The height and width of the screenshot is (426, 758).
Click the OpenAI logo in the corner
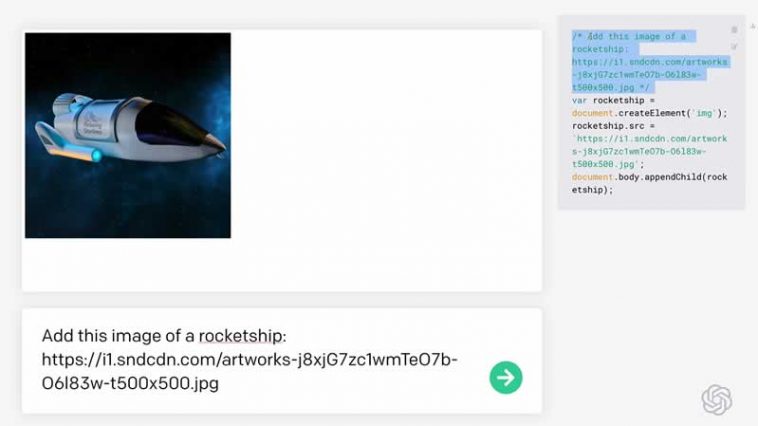716,399
